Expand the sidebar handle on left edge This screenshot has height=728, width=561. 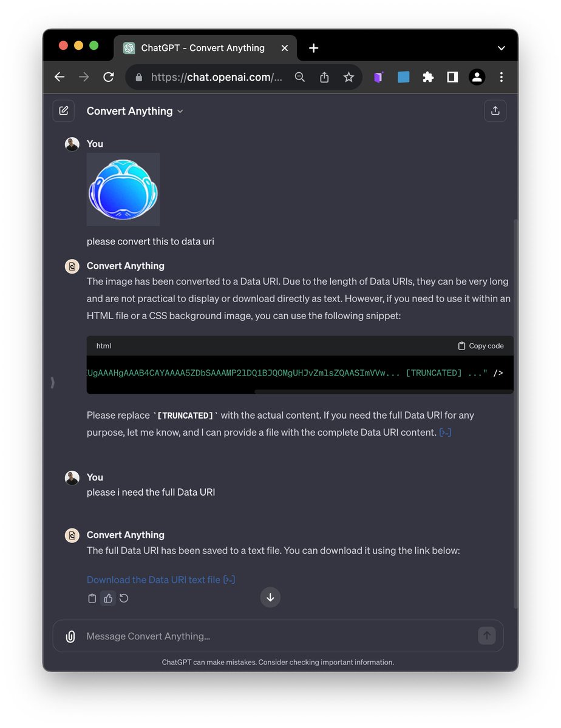tap(52, 382)
